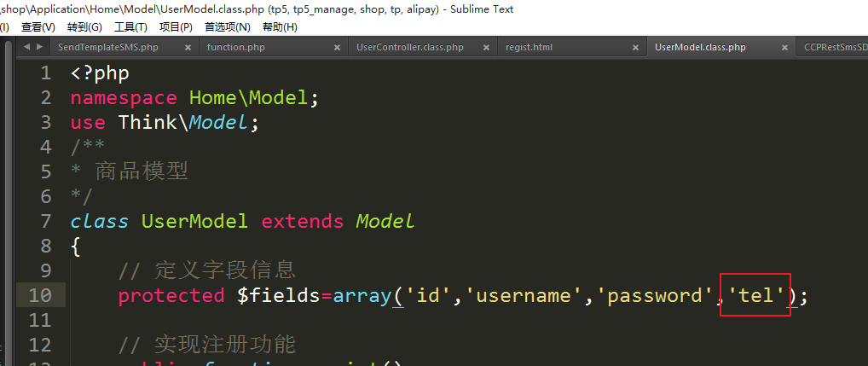Switch to function.php tab
This screenshot has width=868, height=366.
coord(235,48)
